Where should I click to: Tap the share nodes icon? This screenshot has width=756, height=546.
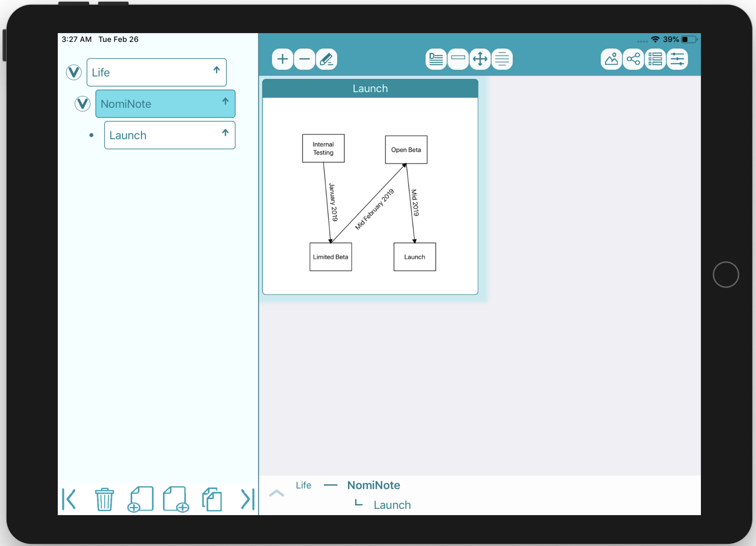[633, 59]
